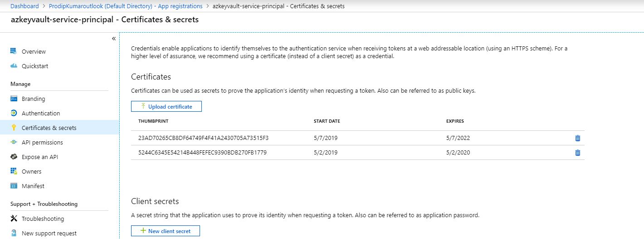Open the Manifest icon in the sidebar

point(14,186)
